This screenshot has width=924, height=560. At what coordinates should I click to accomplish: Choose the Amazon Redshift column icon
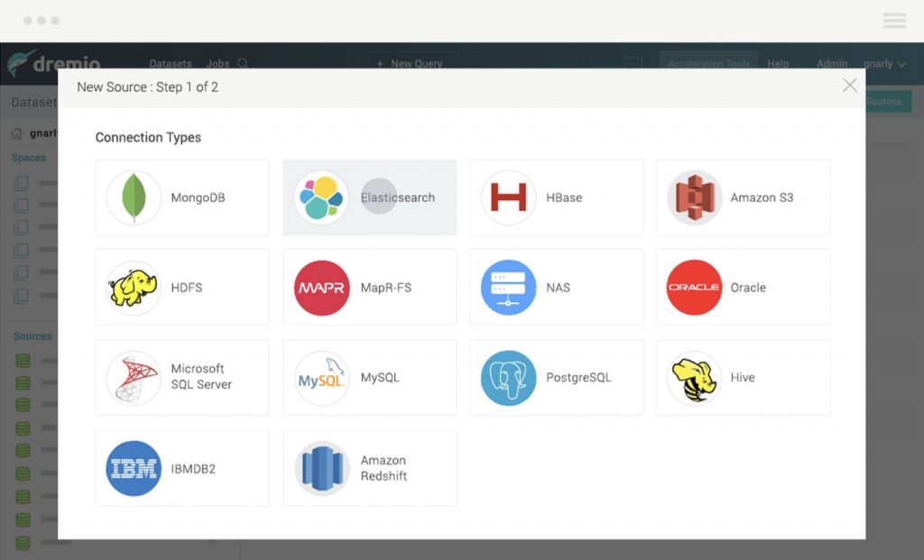click(x=321, y=469)
